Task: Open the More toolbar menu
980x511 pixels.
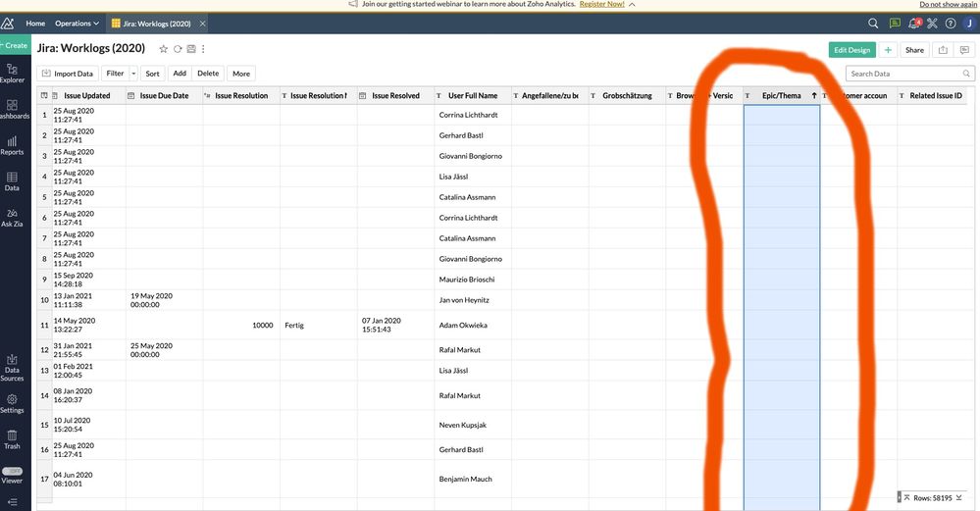Action: coord(241,74)
